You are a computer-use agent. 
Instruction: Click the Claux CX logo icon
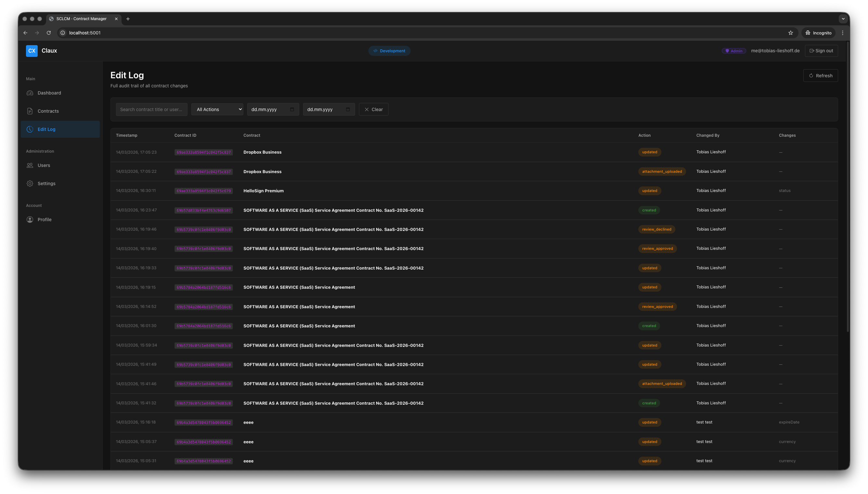tap(32, 51)
